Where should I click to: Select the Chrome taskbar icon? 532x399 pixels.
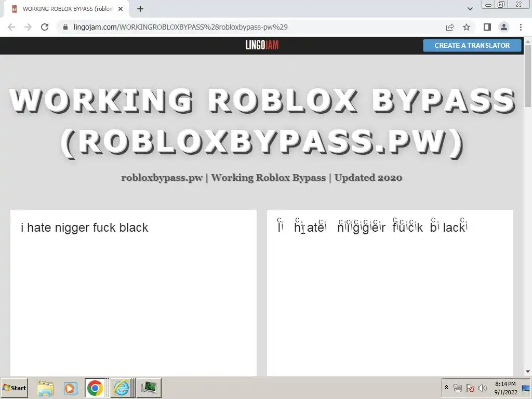[x=95, y=388]
